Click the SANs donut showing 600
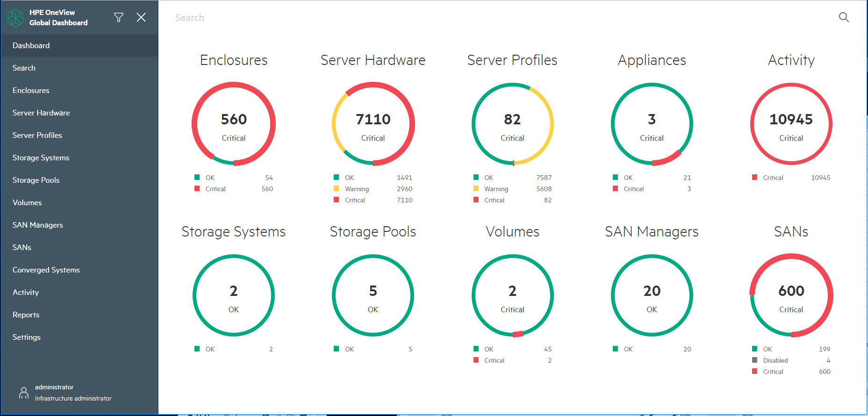This screenshot has height=416, width=868. (791, 295)
